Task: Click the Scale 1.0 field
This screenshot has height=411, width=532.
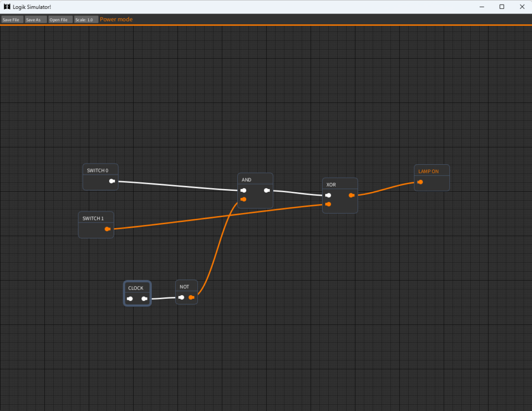Action: pyautogui.click(x=86, y=20)
